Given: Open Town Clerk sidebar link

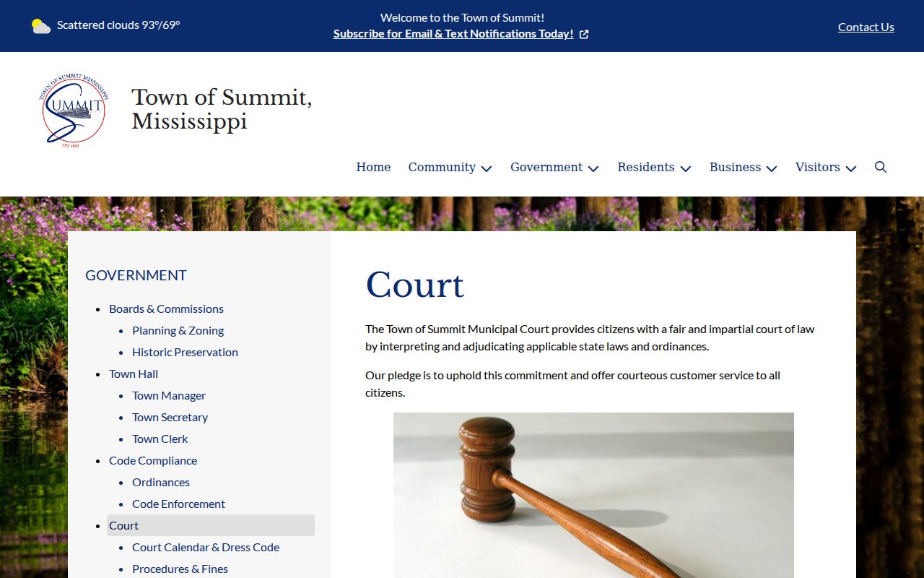Looking at the screenshot, I should click(160, 439).
